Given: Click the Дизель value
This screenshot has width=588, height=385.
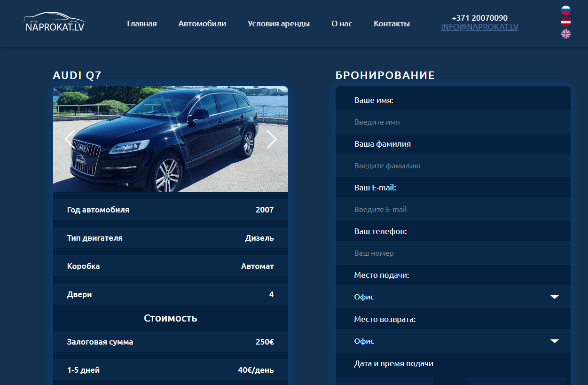Looking at the screenshot, I should pyautogui.click(x=259, y=238).
